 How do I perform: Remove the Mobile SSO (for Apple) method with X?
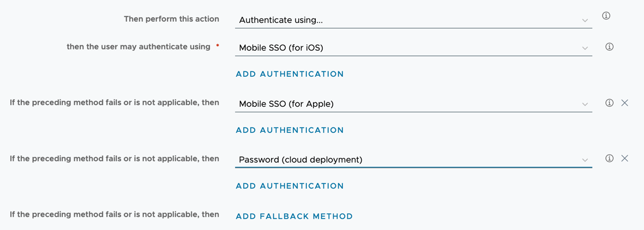point(625,103)
